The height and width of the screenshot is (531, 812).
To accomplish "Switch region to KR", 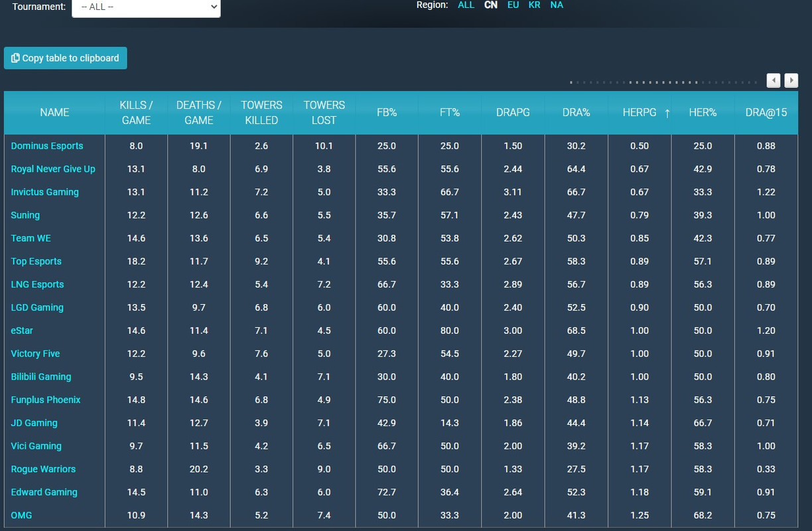I will click(x=534, y=5).
